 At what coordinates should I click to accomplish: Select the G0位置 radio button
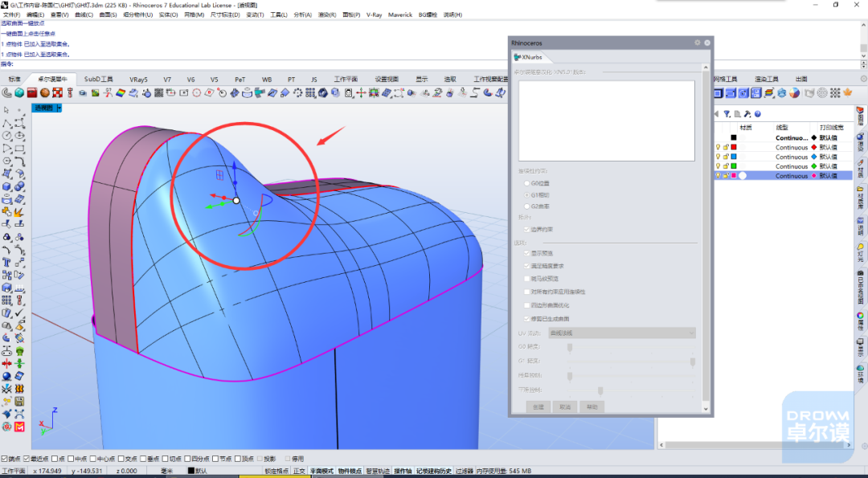click(527, 183)
